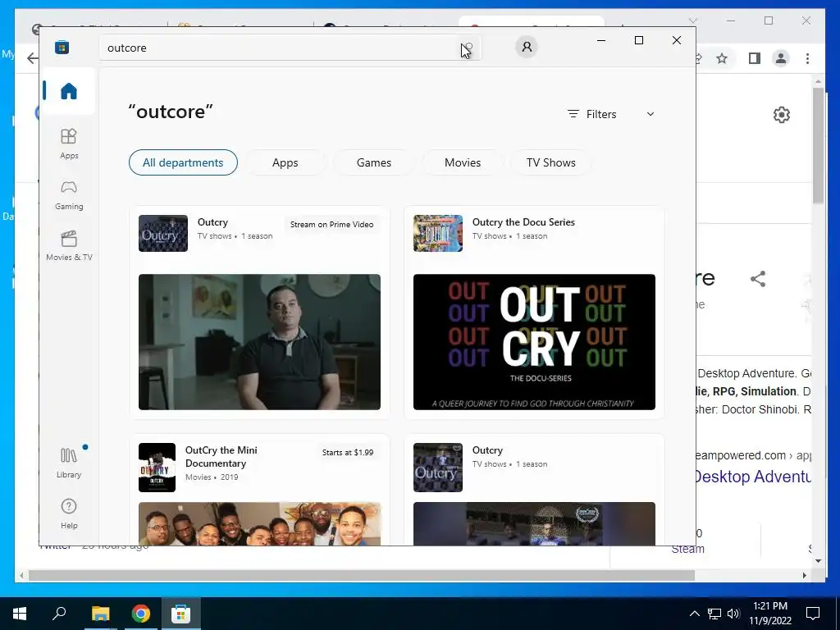The image size is (840, 630).
Task: Select the Apps department pill
Action: (285, 162)
